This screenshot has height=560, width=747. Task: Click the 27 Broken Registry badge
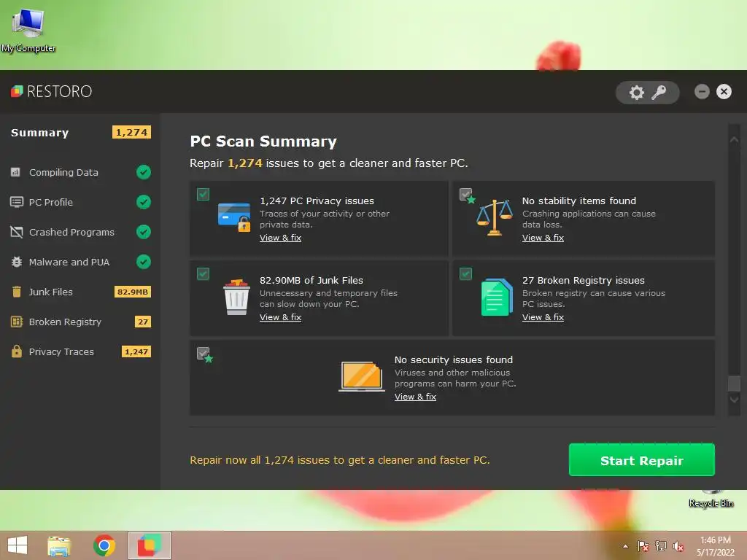click(143, 322)
